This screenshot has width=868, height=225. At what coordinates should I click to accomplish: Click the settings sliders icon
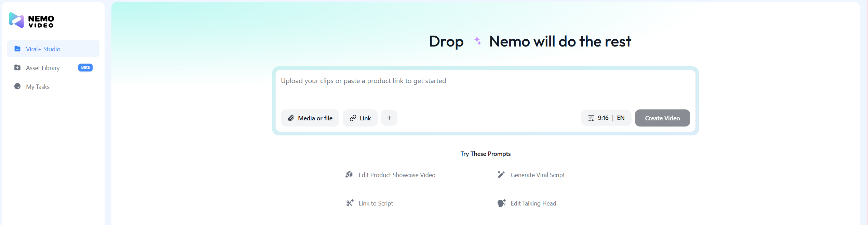coord(591,118)
